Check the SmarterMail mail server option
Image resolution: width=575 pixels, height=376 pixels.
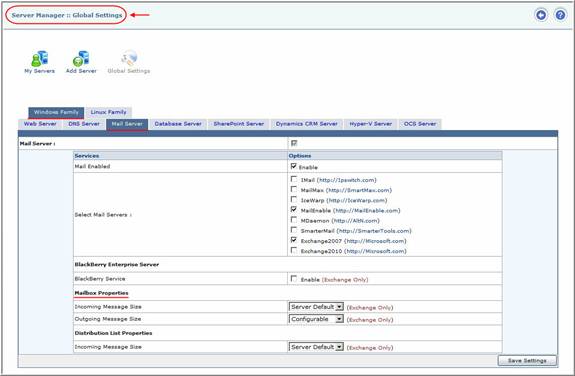(294, 230)
